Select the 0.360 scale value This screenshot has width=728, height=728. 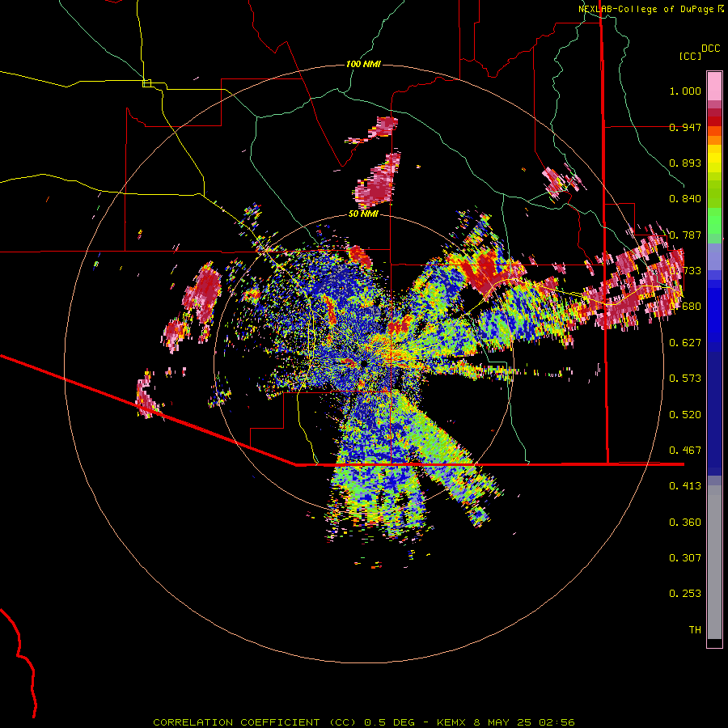coord(685,523)
